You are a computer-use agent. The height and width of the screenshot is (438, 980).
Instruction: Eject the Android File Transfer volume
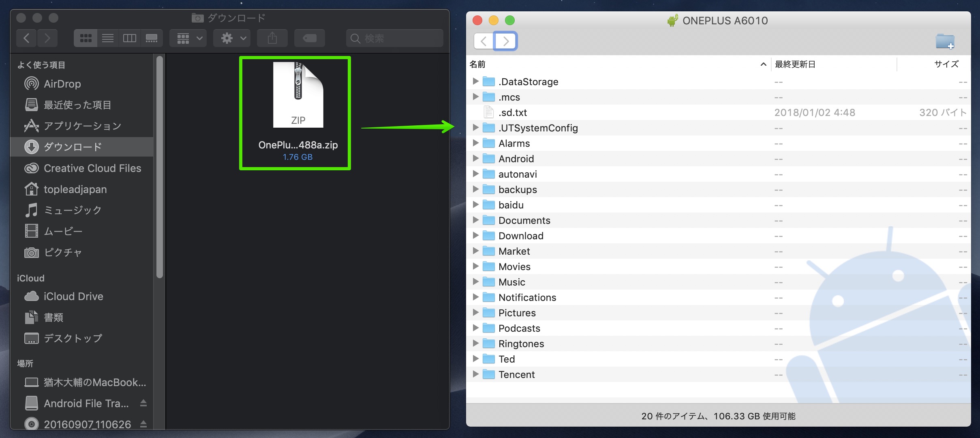click(143, 403)
